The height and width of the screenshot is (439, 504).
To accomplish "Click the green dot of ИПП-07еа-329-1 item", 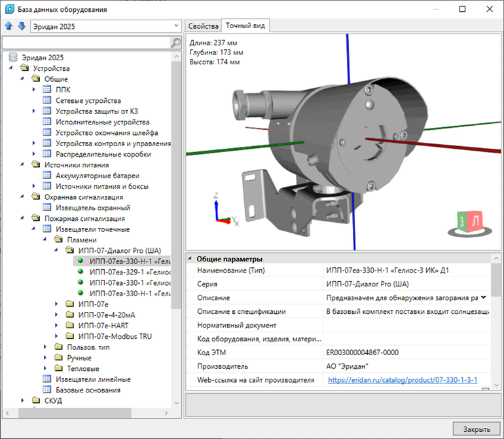I will point(81,271).
